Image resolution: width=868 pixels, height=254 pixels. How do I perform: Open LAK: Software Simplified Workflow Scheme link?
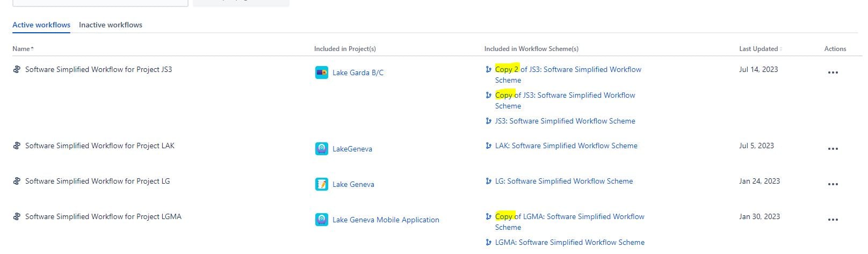point(566,146)
